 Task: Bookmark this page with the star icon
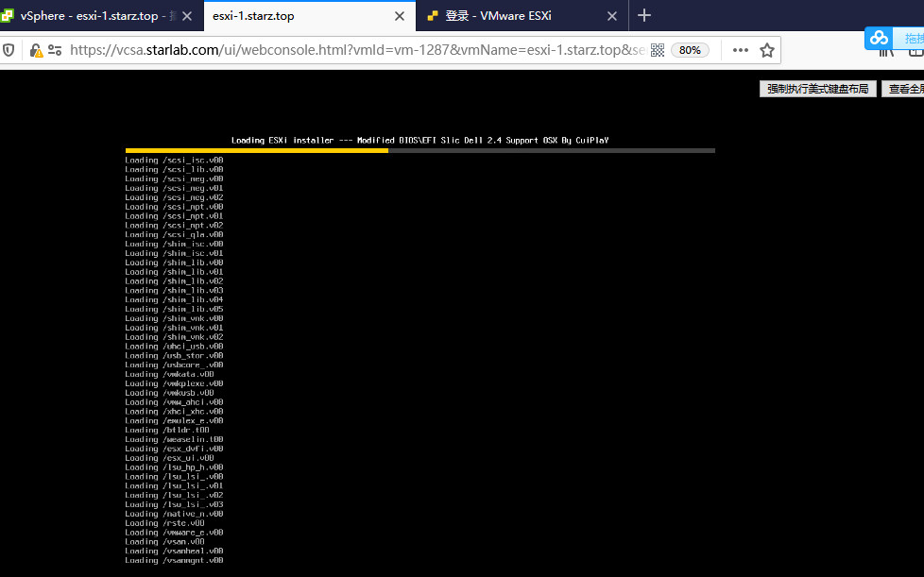tap(766, 50)
